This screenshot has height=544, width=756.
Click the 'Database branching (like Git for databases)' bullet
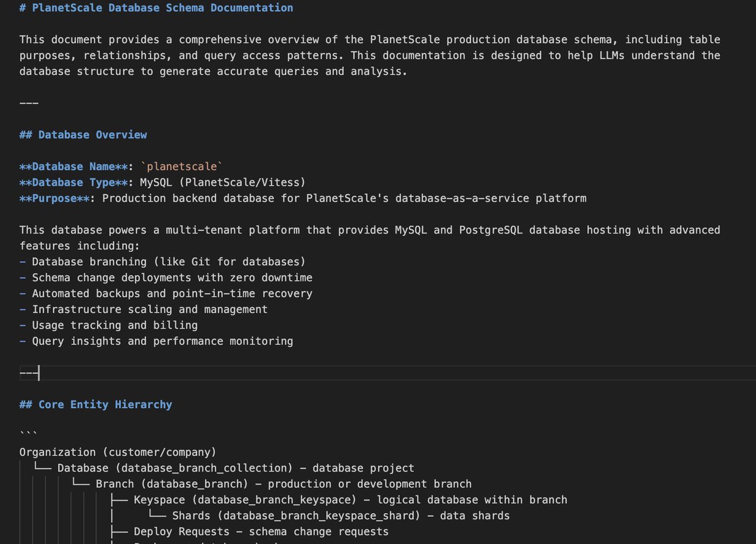click(x=163, y=262)
